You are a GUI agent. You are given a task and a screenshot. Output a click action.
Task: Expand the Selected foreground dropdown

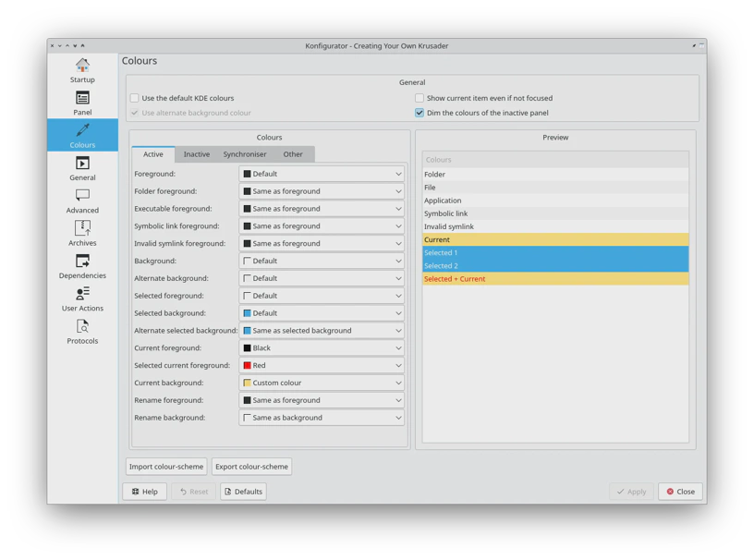322,296
